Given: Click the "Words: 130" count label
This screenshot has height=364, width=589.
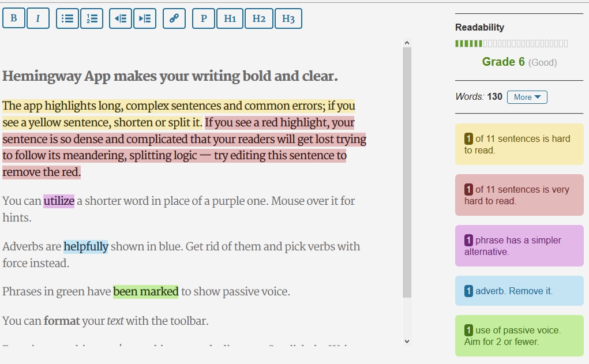Looking at the screenshot, I should (479, 96).
